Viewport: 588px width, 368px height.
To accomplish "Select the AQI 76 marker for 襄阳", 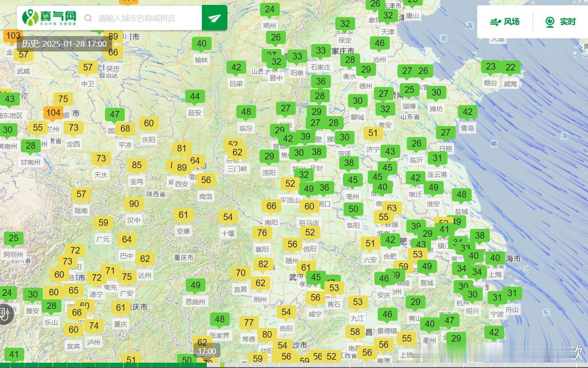I will click(262, 233).
